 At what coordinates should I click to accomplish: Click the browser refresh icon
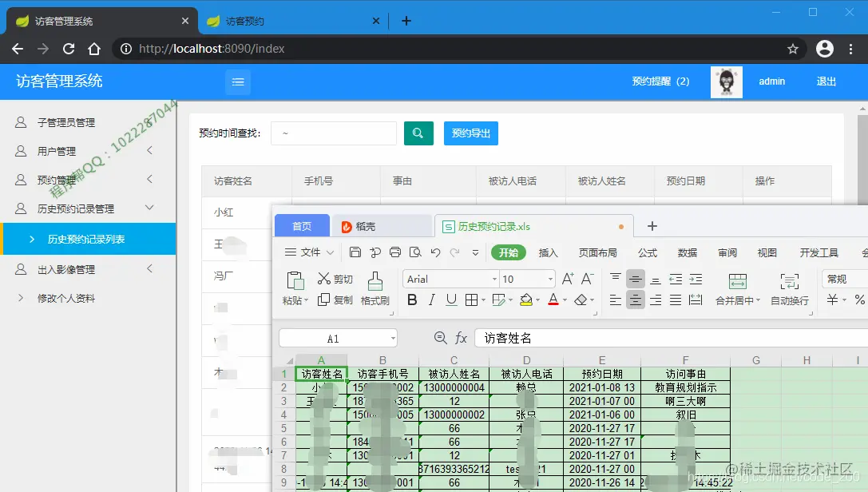68,49
